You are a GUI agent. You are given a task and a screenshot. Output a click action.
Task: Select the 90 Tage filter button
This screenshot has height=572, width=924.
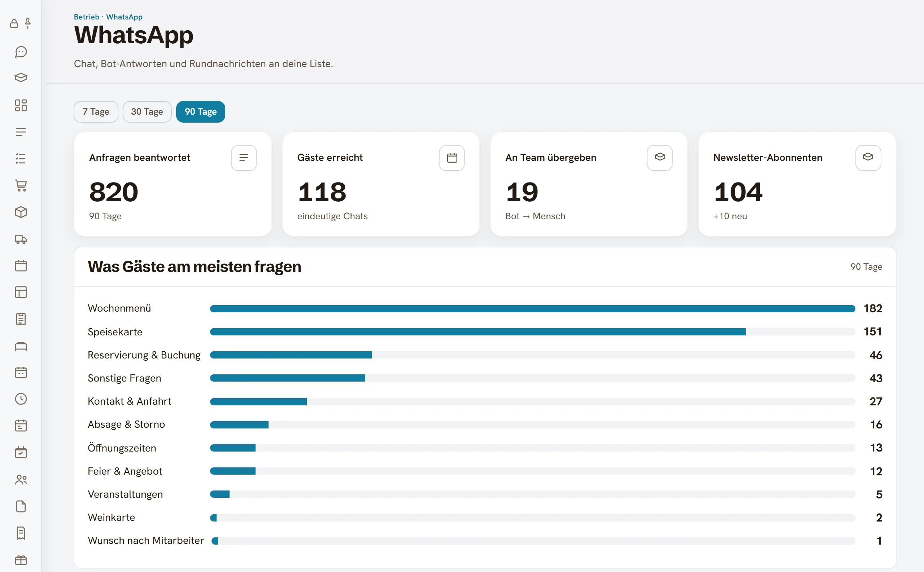(x=201, y=111)
